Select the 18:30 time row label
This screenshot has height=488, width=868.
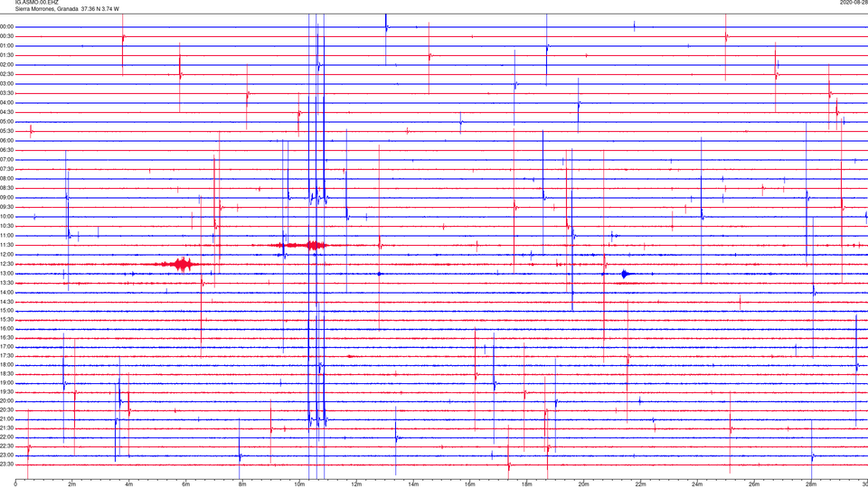point(7,374)
